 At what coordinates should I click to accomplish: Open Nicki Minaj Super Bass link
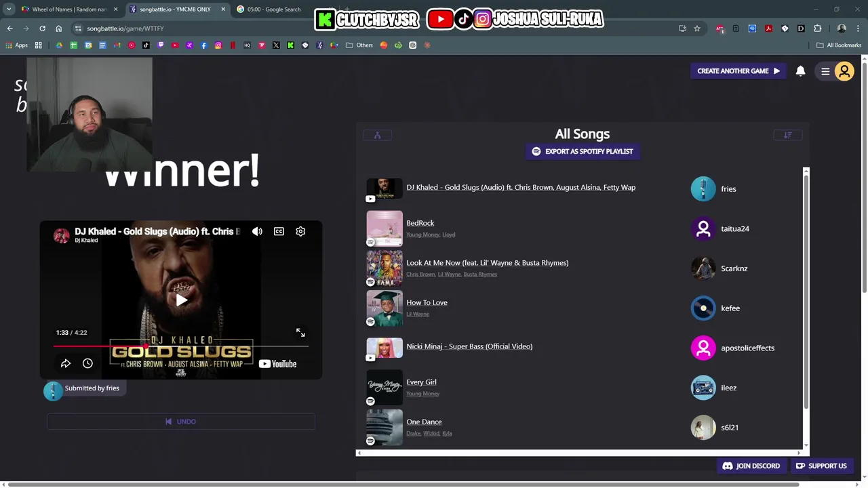469,346
